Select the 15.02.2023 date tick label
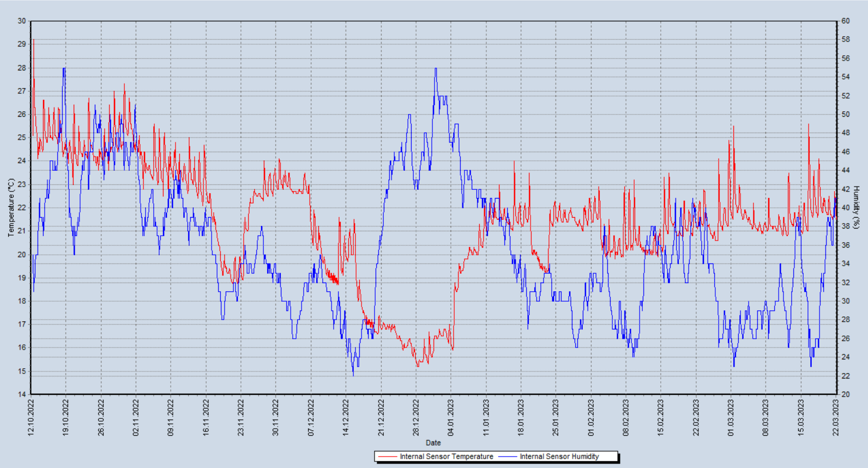The width and height of the screenshot is (868, 468). pyautogui.click(x=661, y=417)
